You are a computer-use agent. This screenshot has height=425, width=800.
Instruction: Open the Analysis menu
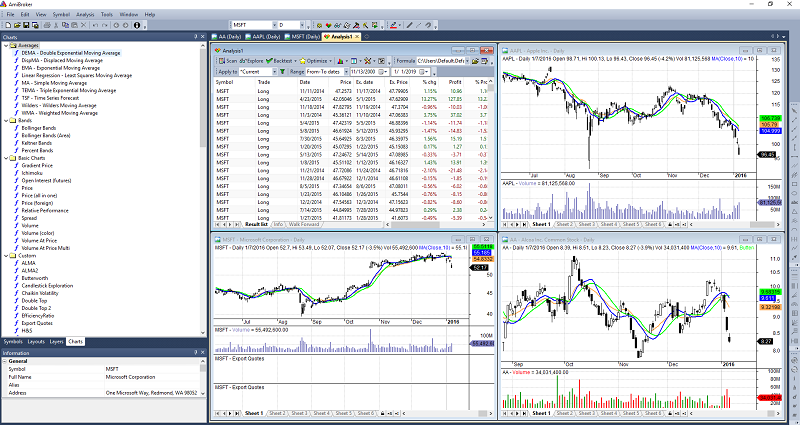pos(85,15)
